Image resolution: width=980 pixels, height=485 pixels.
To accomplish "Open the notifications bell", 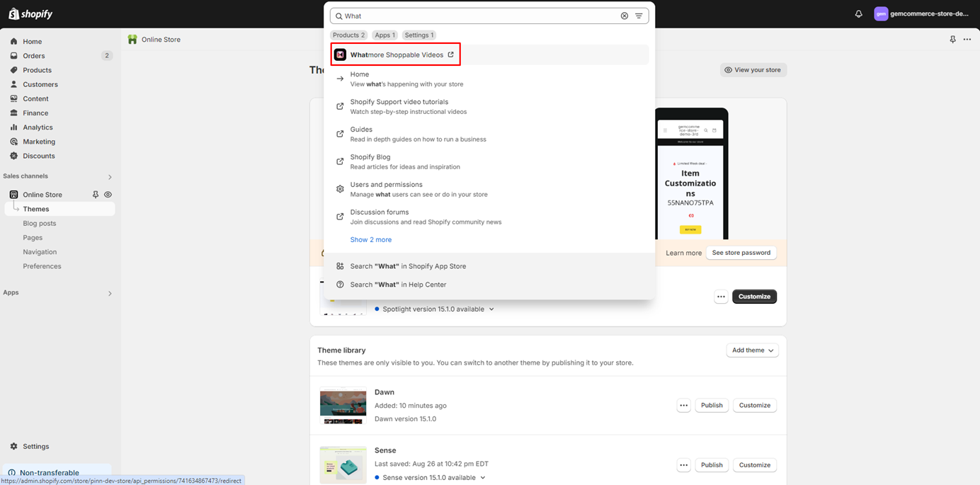I will pyautogui.click(x=858, y=14).
